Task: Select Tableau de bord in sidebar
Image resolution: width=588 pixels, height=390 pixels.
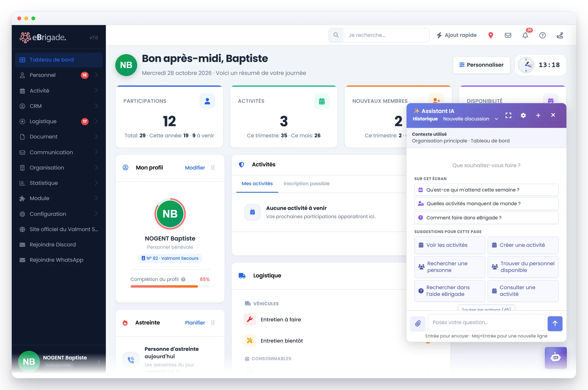Action: pyautogui.click(x=59, y=60)
